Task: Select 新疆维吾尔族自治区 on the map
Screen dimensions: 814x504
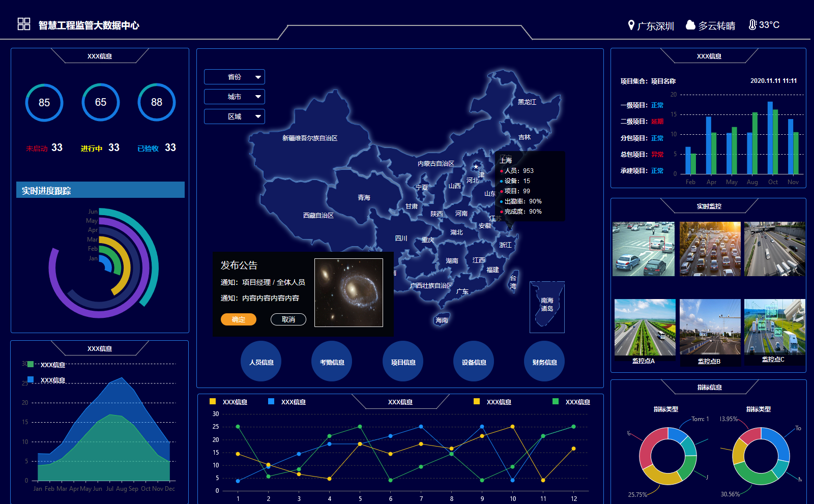Action: click(310, 138)
